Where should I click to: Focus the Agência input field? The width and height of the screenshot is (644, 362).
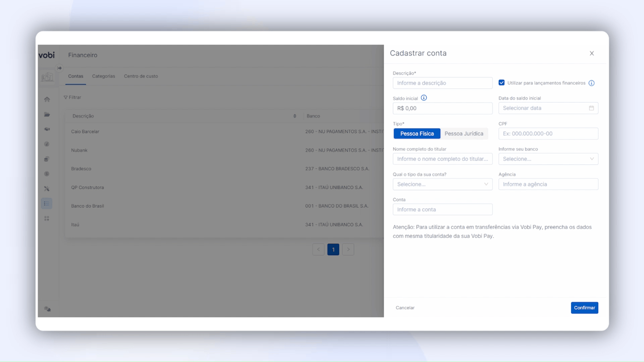pyautogui.click(x=548, y=184)
